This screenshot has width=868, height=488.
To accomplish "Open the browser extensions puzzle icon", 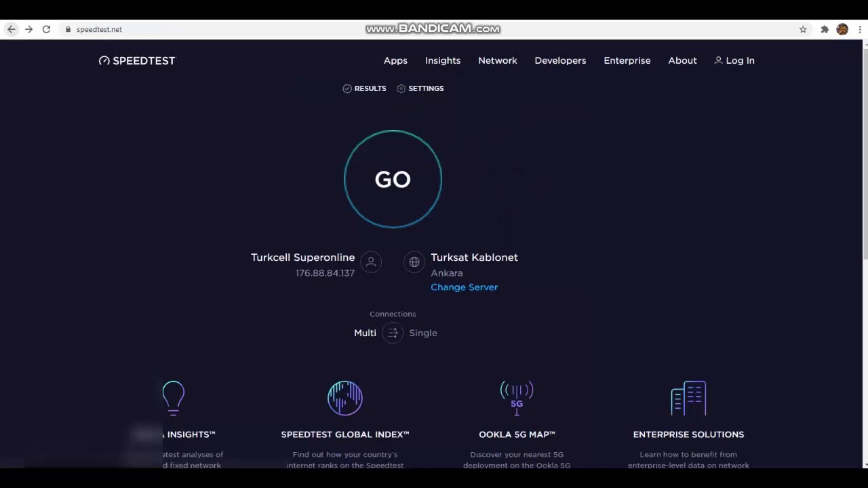I will 825,29.
